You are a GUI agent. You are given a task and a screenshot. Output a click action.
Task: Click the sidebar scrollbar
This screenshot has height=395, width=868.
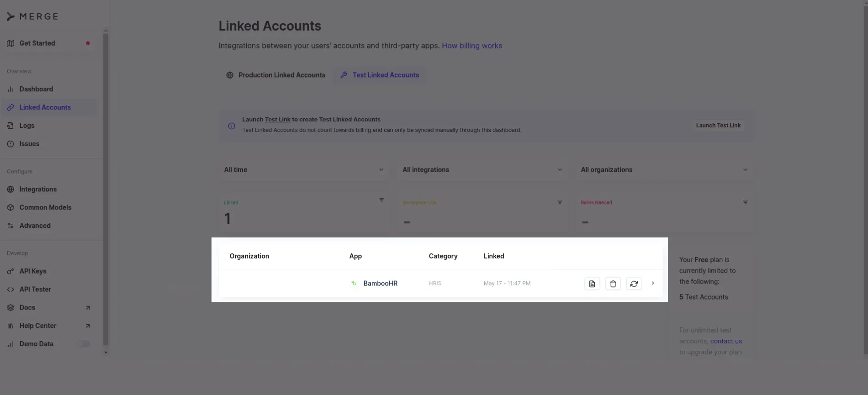point(106,190)
